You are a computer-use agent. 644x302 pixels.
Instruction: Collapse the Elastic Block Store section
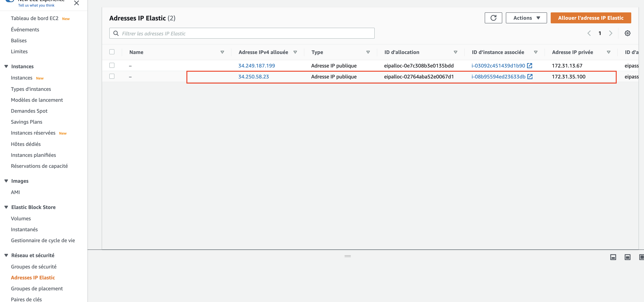tap(6, 207)
